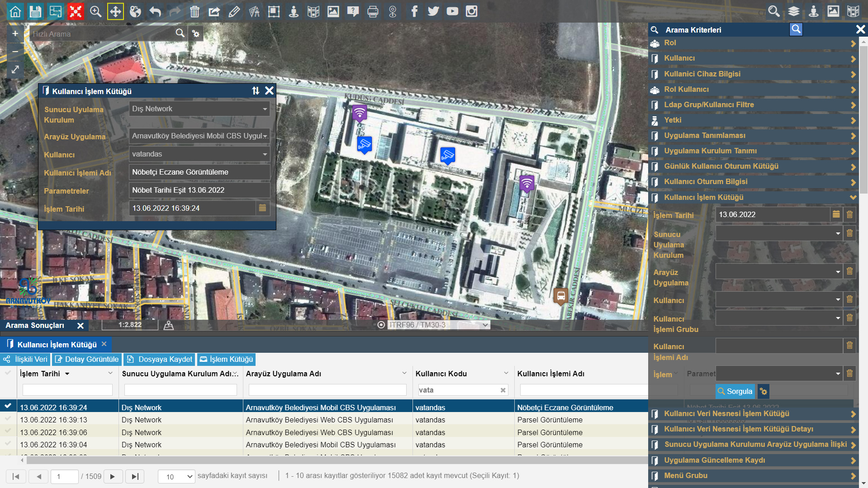Click the Home icon in top toolbar
The width and height of the screenshot is (868, 488).
pos(15,11)
